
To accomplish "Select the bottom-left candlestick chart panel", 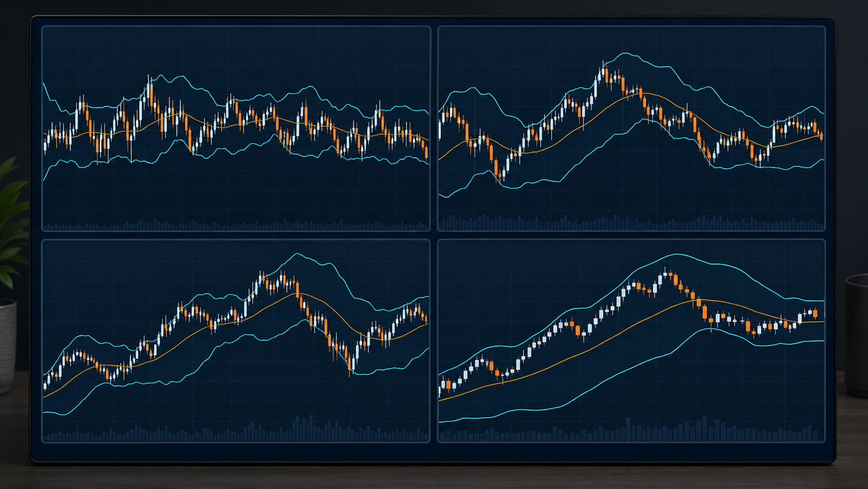I will pyautogui.click(x=236, y=341).
